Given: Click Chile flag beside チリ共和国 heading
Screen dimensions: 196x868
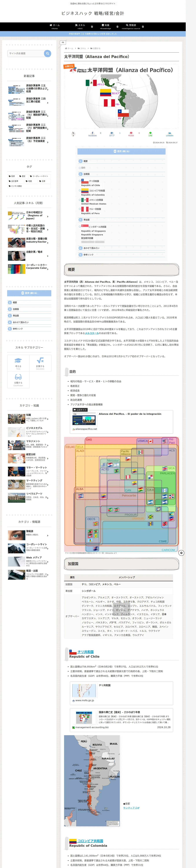Looking at the screenshot, I should click(73, 652).
